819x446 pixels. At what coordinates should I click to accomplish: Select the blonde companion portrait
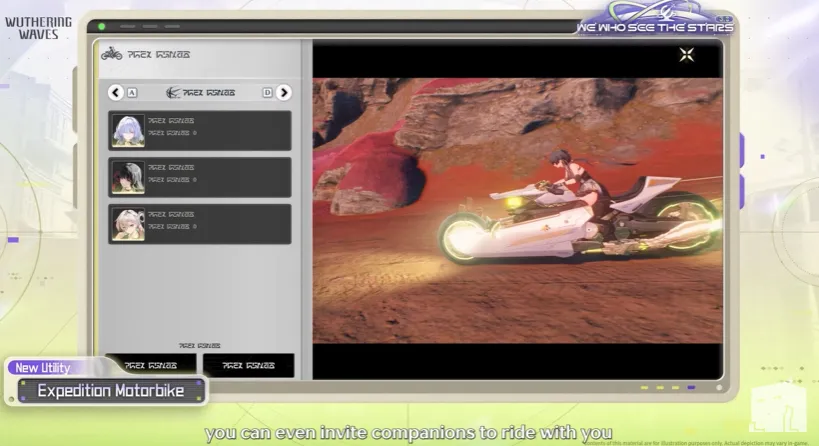128,224
